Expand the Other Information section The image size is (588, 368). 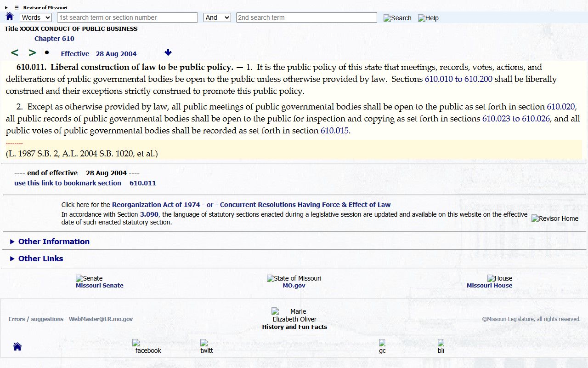point(50,241)
